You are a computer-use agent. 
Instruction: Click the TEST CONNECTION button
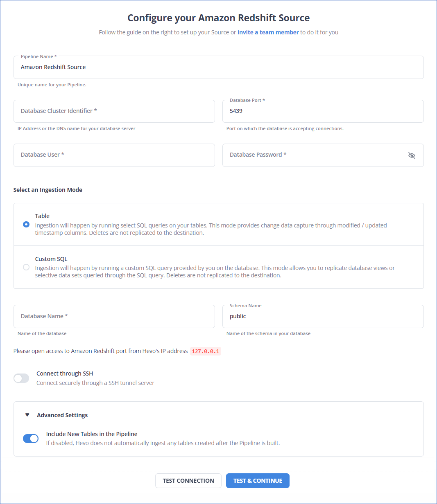point(188,481)
